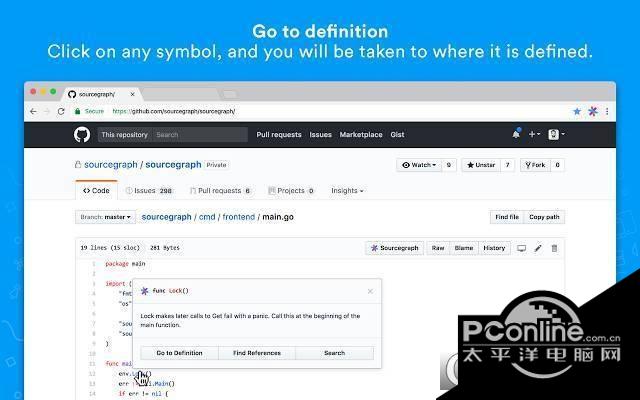Click the browser back arrow
This screenshot has width=640, height=400.
point(33,111)
